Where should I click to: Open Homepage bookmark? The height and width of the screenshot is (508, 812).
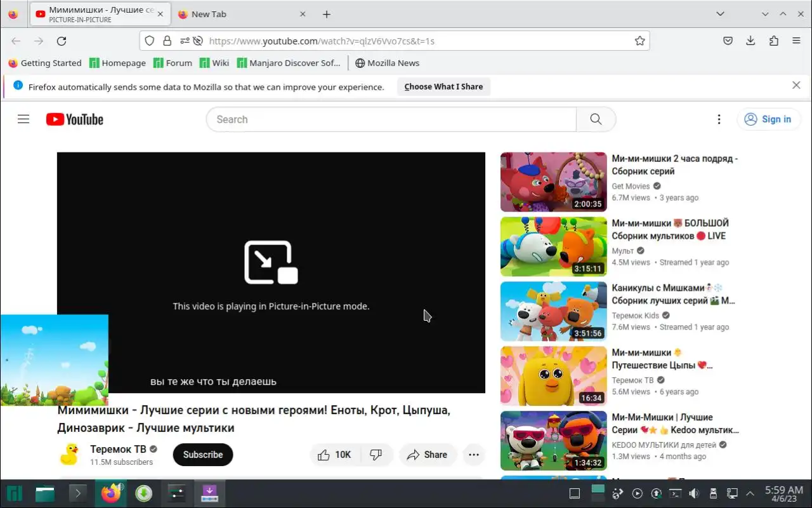117,63
